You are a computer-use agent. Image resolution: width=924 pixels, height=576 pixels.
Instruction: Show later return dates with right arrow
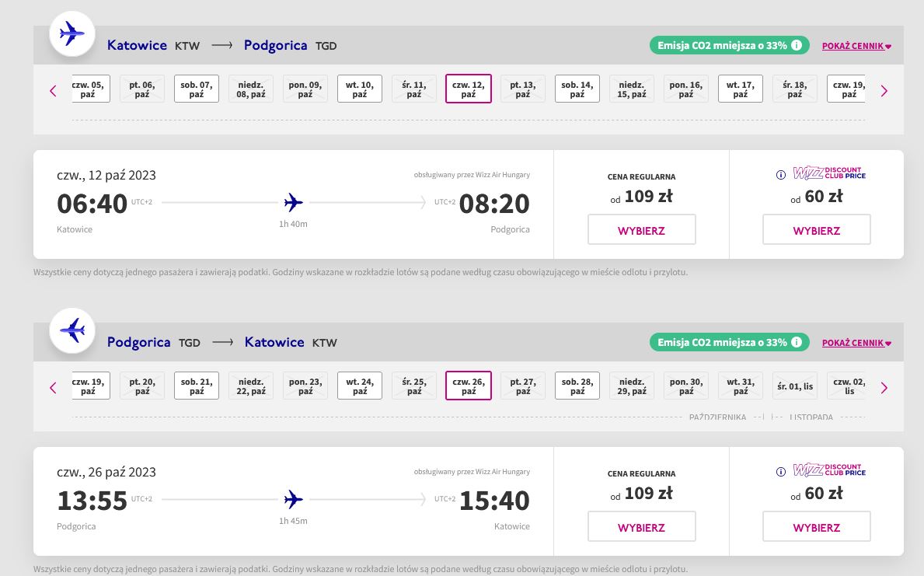pyautogui.click(x=884, y=388)
